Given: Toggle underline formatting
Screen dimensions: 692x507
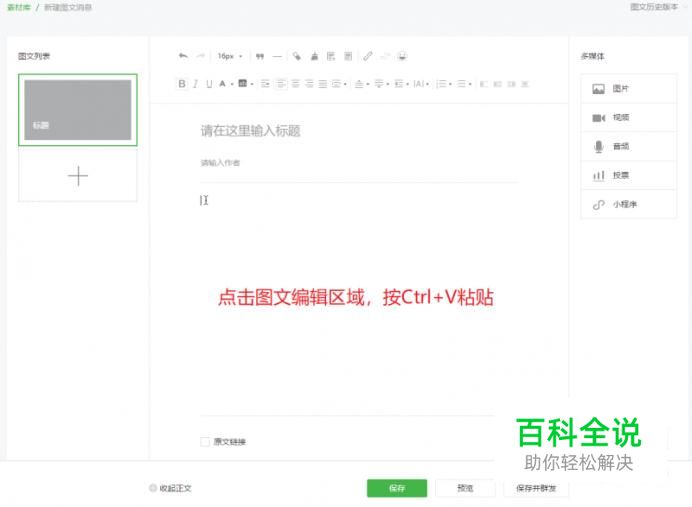Looking at the screenshot, I should tap(209, 84).
